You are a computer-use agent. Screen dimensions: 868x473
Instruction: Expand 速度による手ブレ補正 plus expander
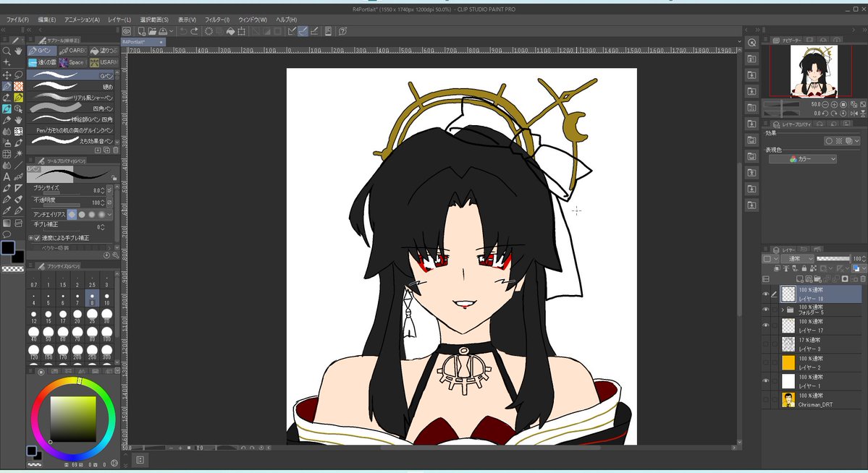tap(30, 238)
